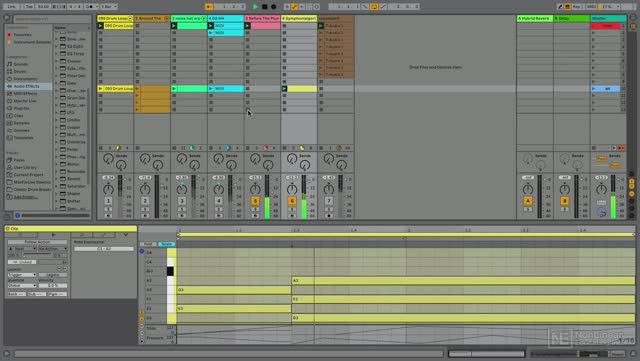
Task: Expand the Gate device folder
Action: coord(57,83)
